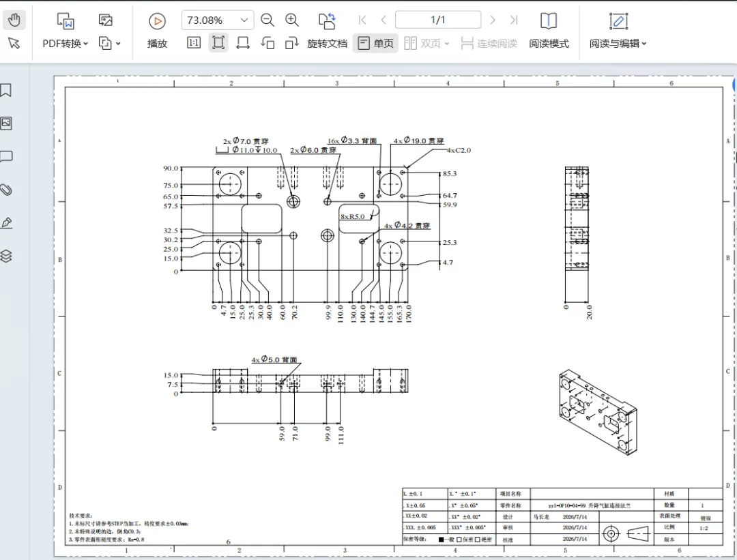
Task: Open the bookmarks sidebar panel
Action: point(6,90)
